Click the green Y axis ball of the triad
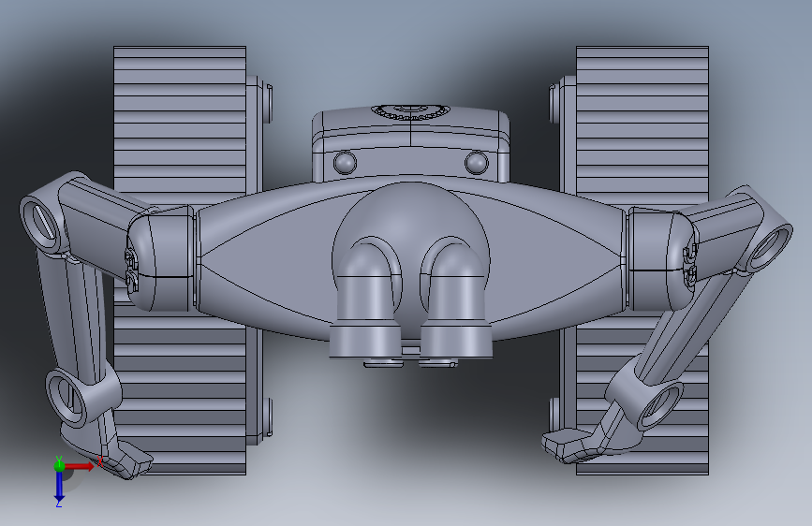 coord(59,465)
